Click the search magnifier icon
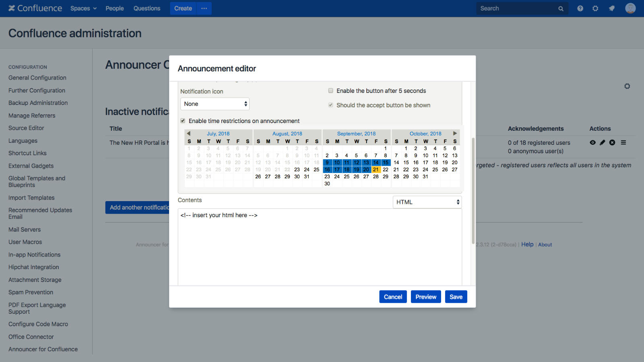 click(561, 8)
